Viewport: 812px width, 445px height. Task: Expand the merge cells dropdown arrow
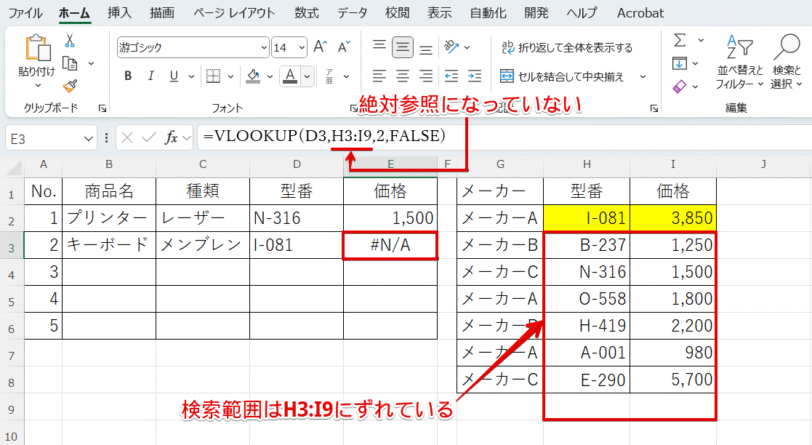click(643, 77)
